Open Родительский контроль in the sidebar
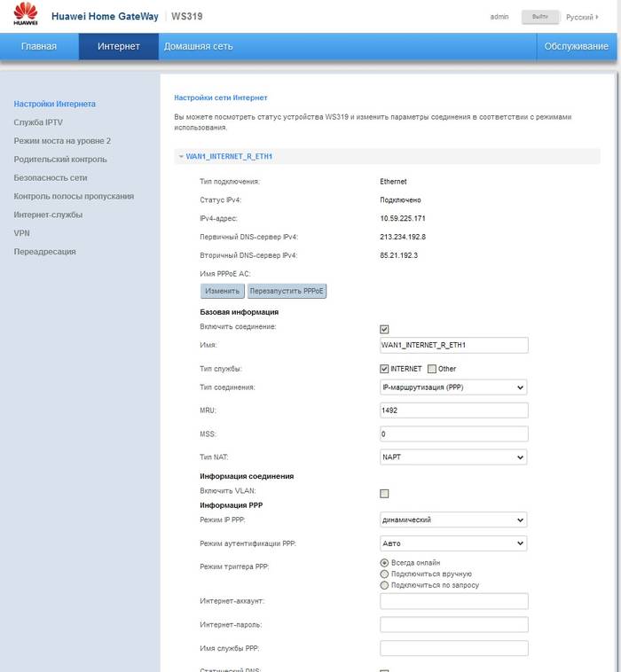621x672 pixels. click(60, 160)
